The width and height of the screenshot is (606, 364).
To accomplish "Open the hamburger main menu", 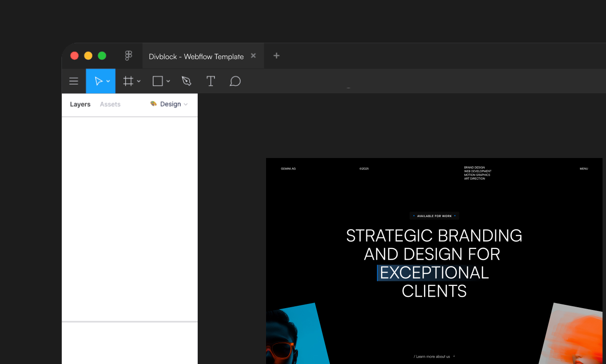I will 74,81.
